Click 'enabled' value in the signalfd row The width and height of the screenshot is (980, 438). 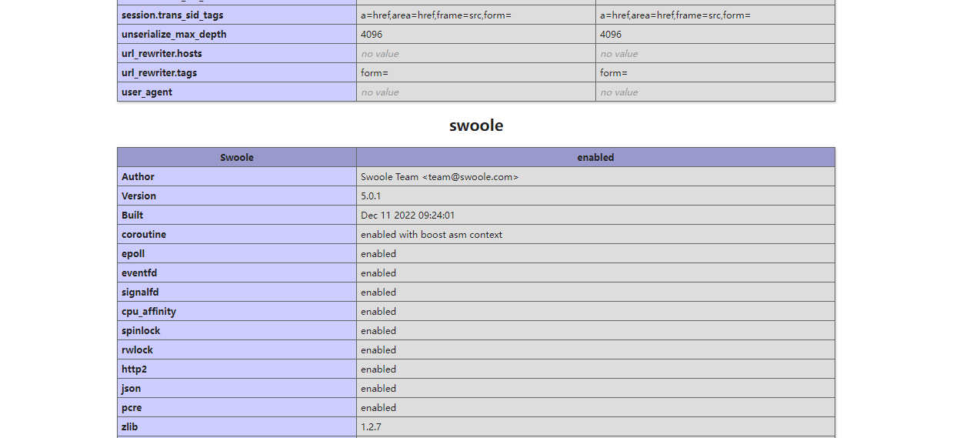click(x=378, y=292)
